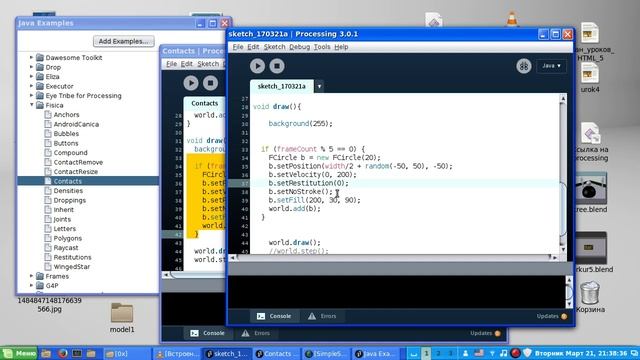Select the sketch_170321a editor tab
The width and height of the screenshot is (640, 360).
pyautogui.click(x=282, y=87)
